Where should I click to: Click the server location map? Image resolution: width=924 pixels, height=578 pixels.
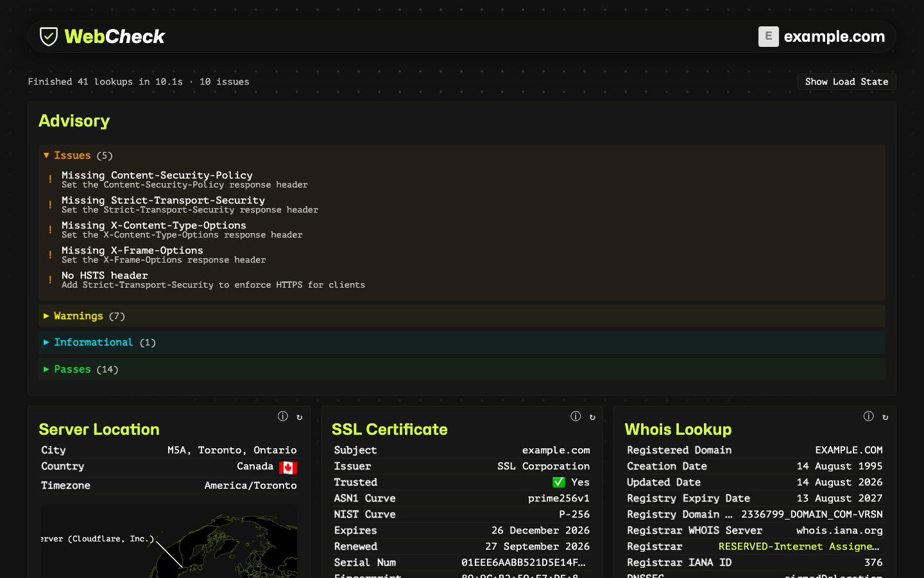169,541
